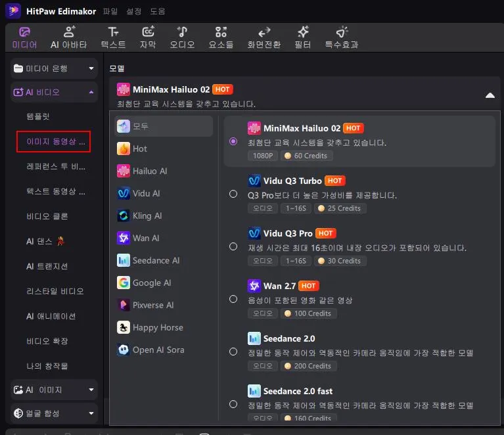Open the AI 아바타 toolbar icon
This screenshot has height=435, width=504.
(69, 32)
